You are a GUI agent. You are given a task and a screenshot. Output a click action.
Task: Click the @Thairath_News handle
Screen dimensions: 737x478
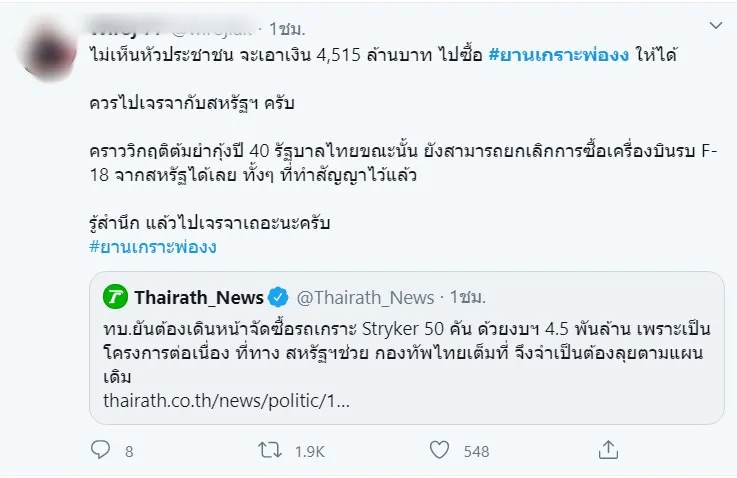(366, 297)
